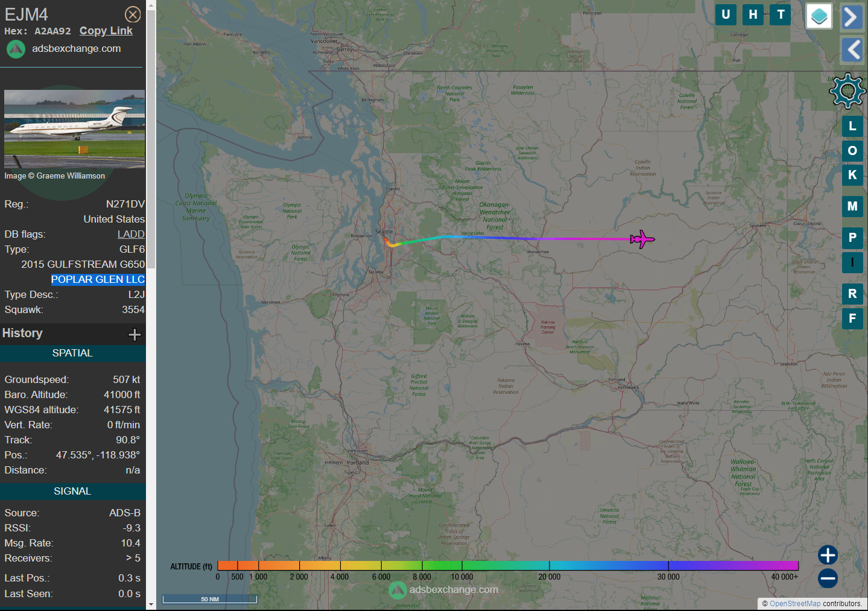Viewport: 868px width, 611px height.
Task: Click the A2AA92 hex code
Action: click(52, 31)
